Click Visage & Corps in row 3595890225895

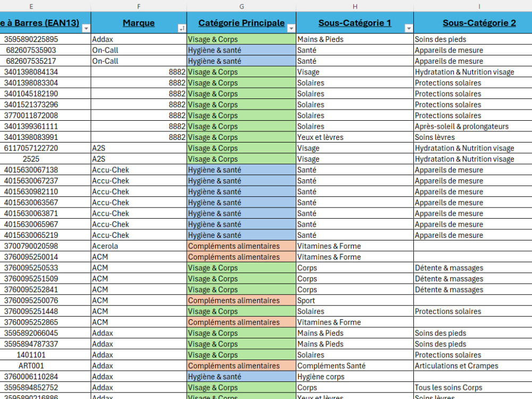pyautogui.click(x=242, y=39)
